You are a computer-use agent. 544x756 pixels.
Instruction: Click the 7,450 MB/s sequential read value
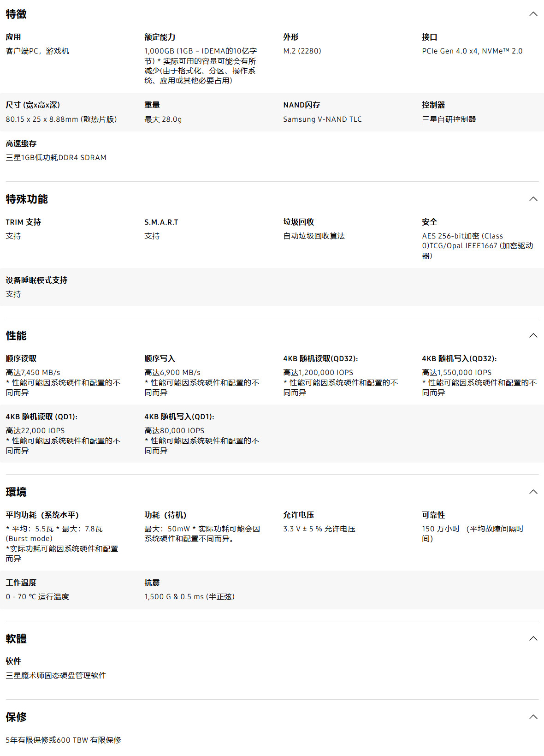click(x=33, y=373)
